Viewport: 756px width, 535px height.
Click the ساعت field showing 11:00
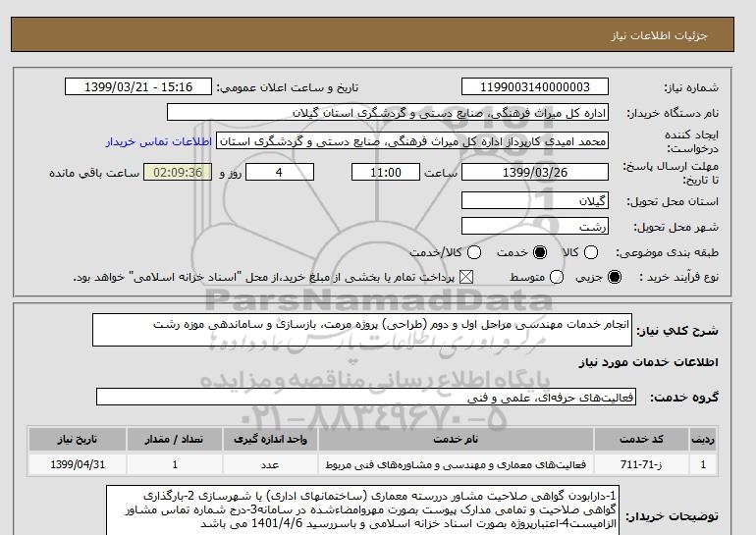click(x=386, y=172)
